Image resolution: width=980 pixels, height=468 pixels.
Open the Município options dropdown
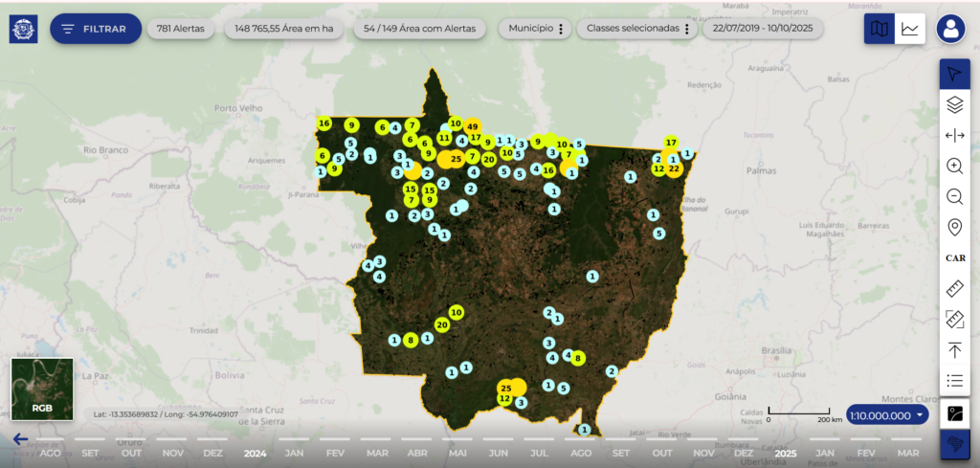536,29
